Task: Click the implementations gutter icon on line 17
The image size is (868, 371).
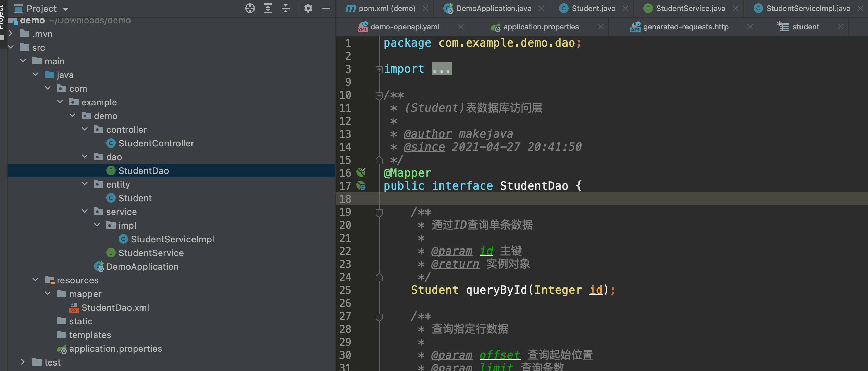Action: [361, 186]
